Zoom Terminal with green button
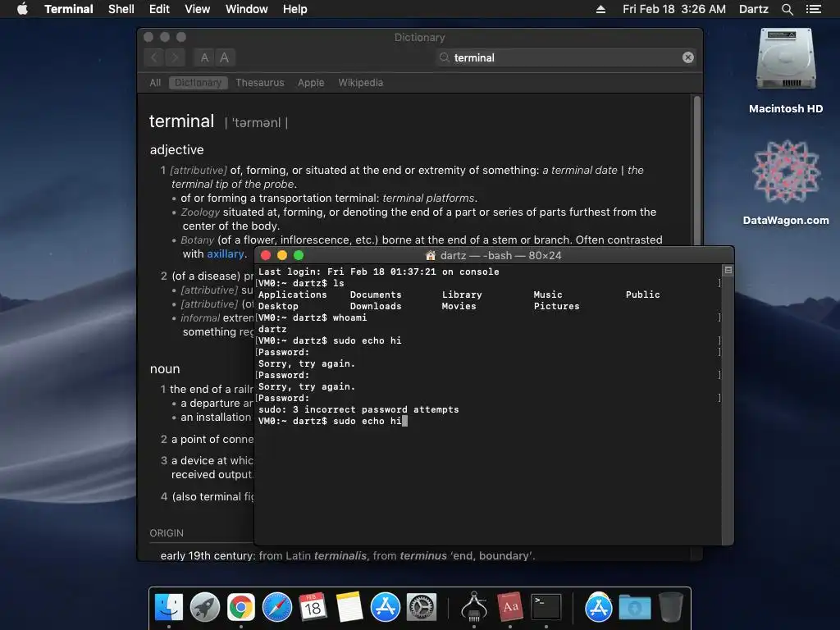The image size is (840, 630). [299, 256]
